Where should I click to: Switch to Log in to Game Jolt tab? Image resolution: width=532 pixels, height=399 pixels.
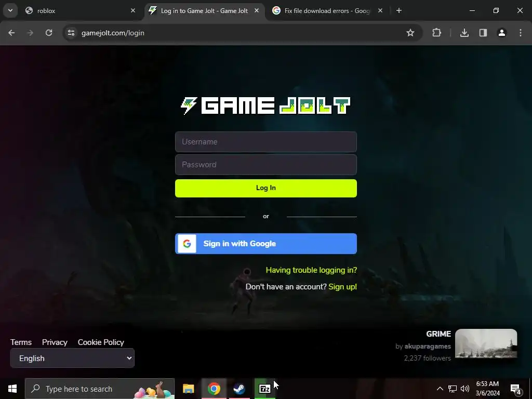coord(205,10)
